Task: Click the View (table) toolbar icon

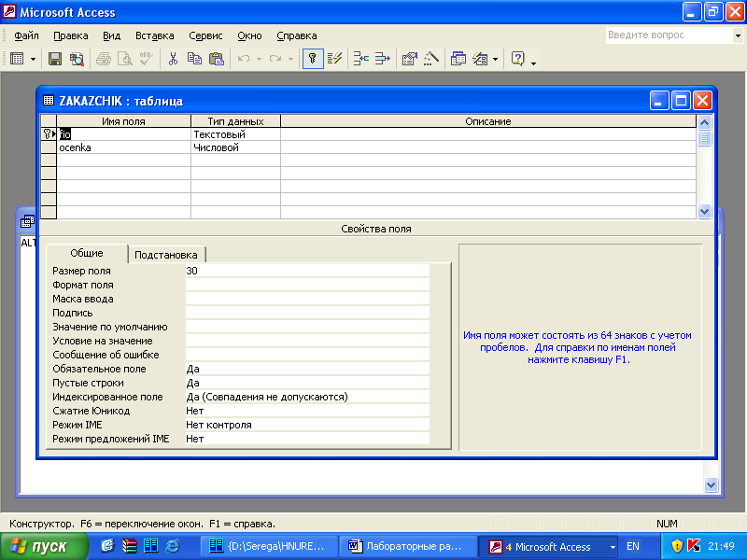Action: (x=17, y=59)
